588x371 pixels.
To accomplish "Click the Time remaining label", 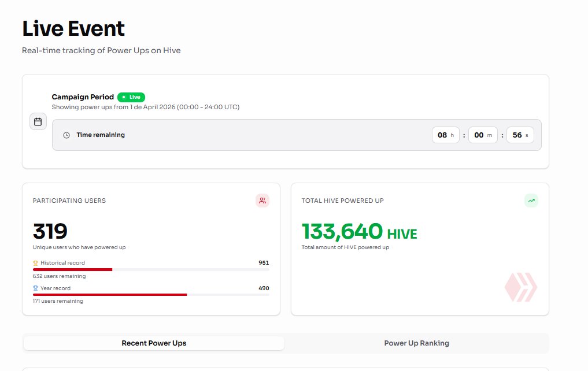I will (x=101, y=135).
